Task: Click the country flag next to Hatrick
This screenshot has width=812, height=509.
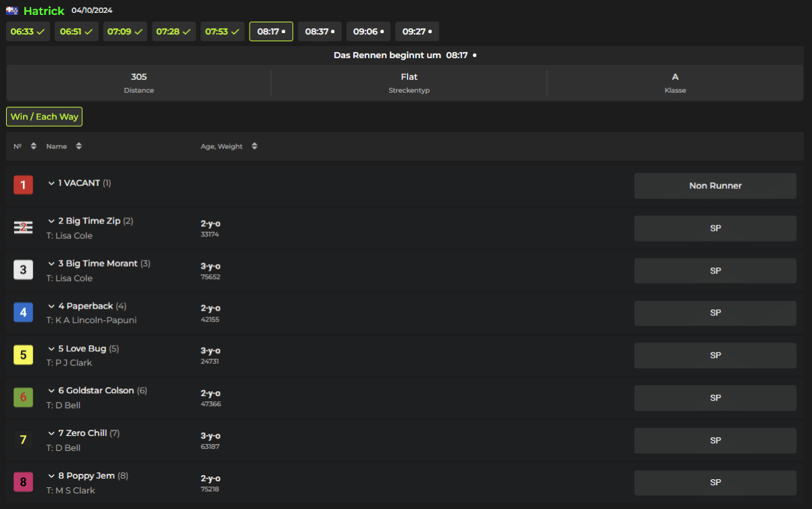Action: click(x=12, y=11)
